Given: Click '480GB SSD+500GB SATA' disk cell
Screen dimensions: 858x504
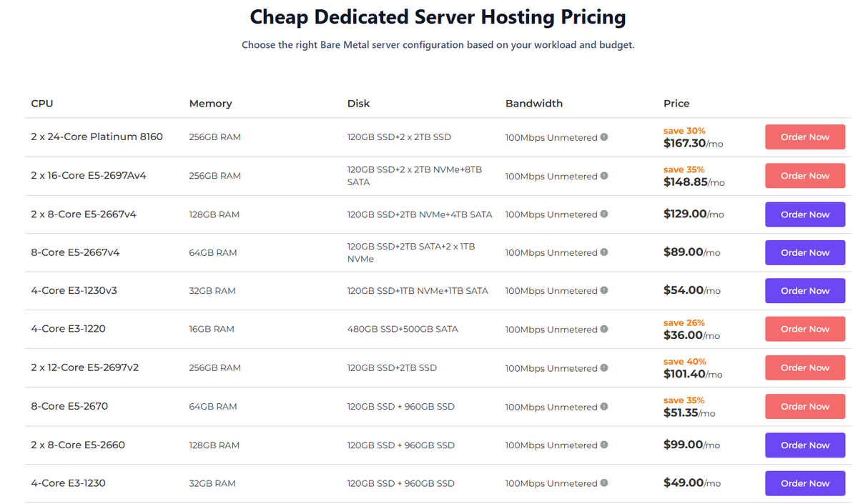Looking at the screenshot, I should coord(403,329).
